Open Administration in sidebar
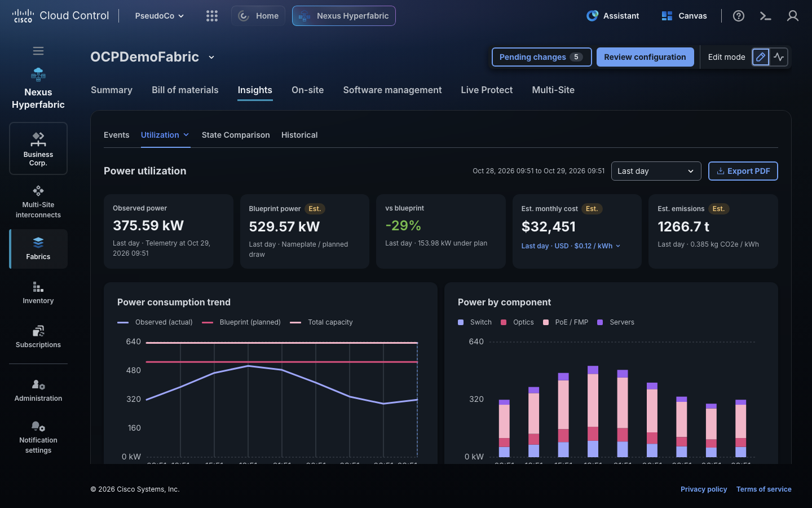 tap(38, 391)
